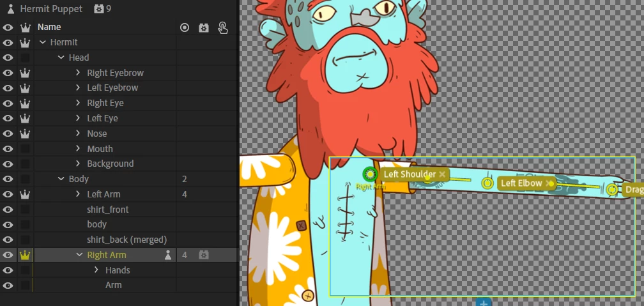Expand the Nose group

tap(78, 134)
